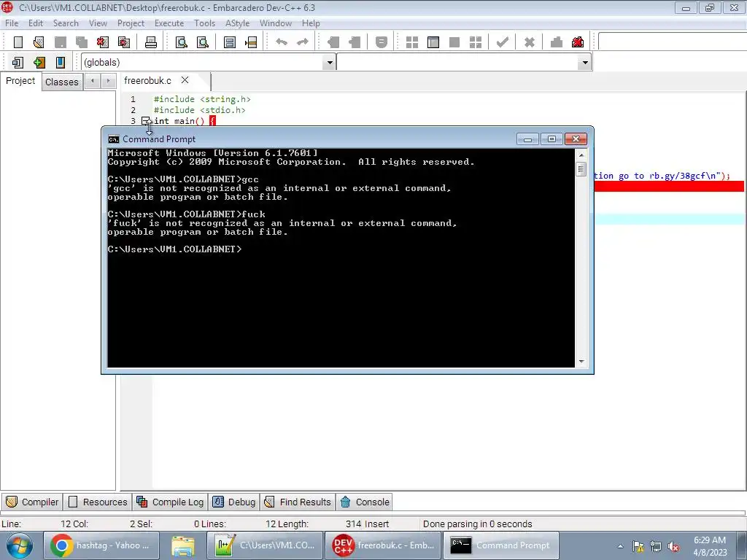Click the Save All toolbar icon
Image resolution: width=747 pixels, height=560 pixels.
(x=82, y=42)
